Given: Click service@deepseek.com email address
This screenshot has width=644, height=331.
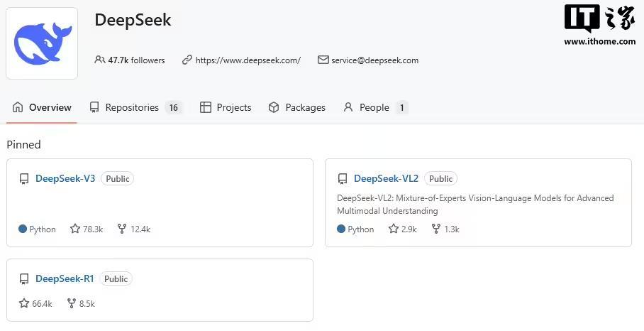Looking at the screenshot, I should tap(375, 60).
